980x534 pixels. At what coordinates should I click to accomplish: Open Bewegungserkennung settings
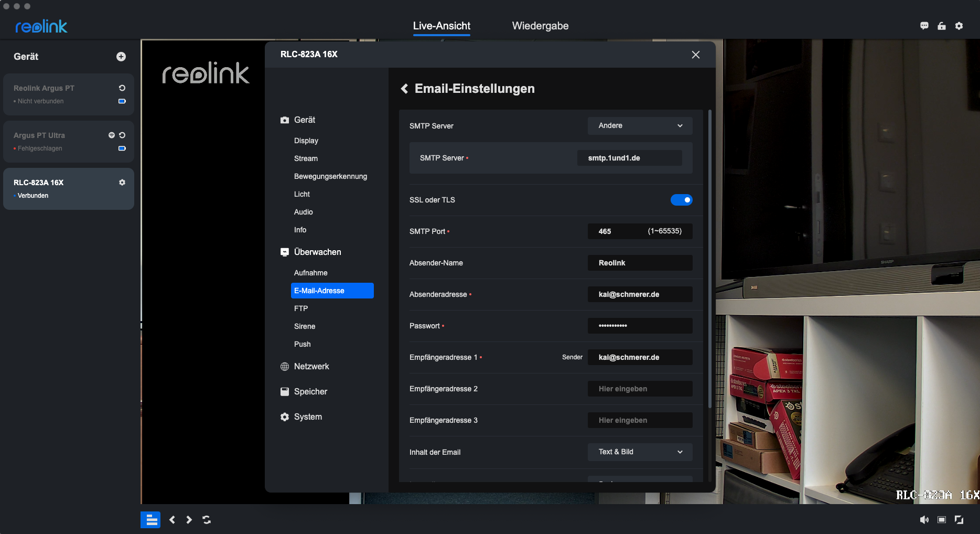(330, 176)
